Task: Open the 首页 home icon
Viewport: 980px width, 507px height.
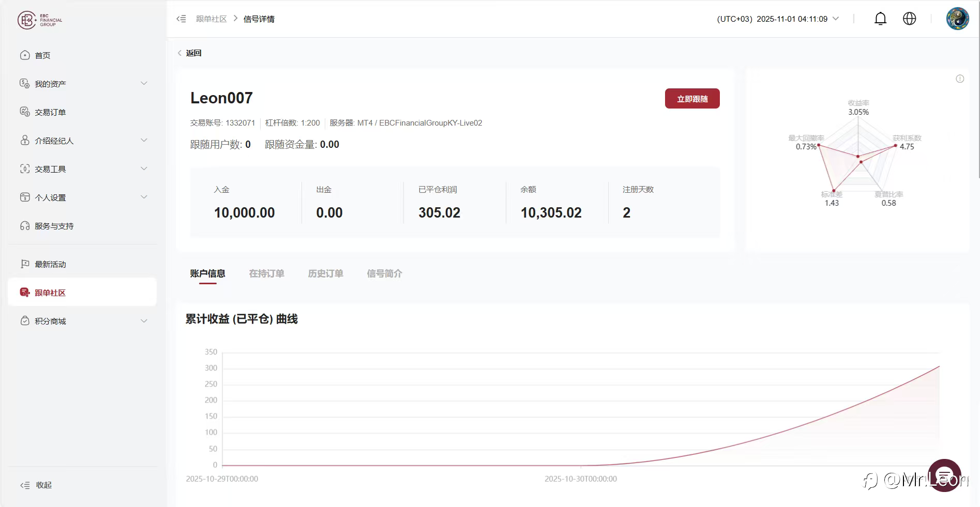Action: 25,55
